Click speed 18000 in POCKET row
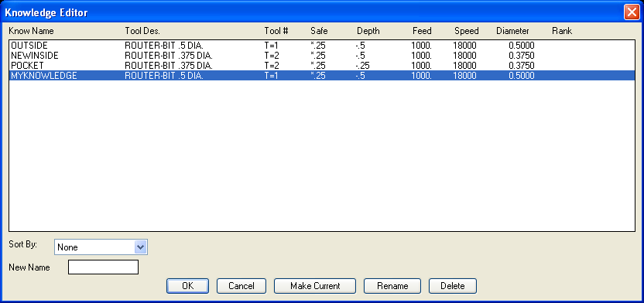 [x=465, y=66]
